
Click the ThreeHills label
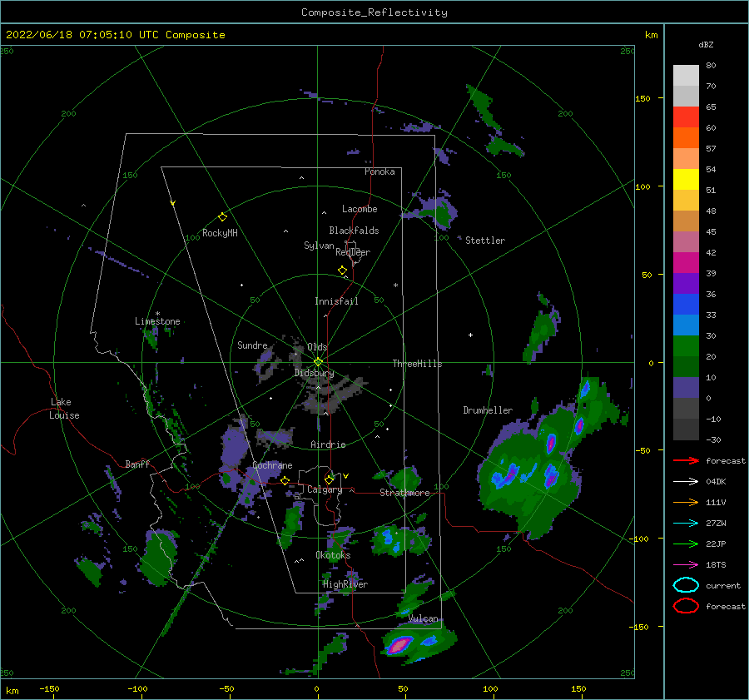(418, 364)
